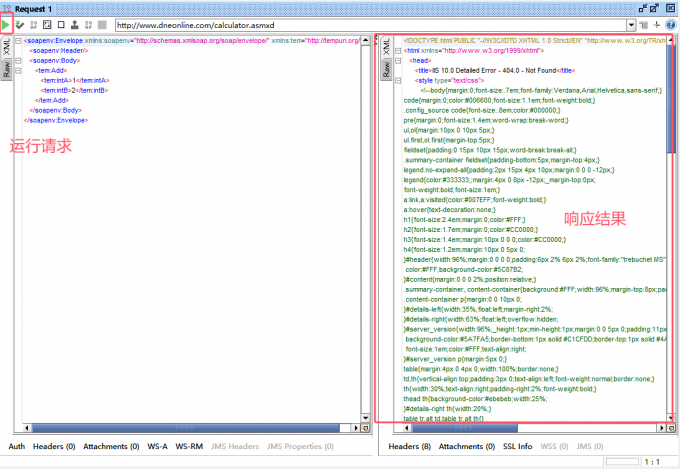Click the iconify window icon in title bar
The width and height of the screenshot is (680, 469).
(x=643, y=8)
